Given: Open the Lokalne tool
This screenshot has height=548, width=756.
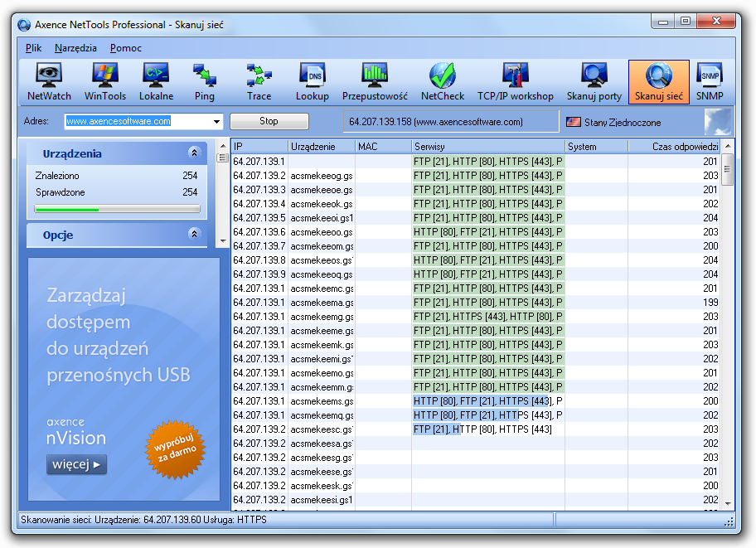Looking at the screenshot, I should pyautogui.click(x=156, y=82).
